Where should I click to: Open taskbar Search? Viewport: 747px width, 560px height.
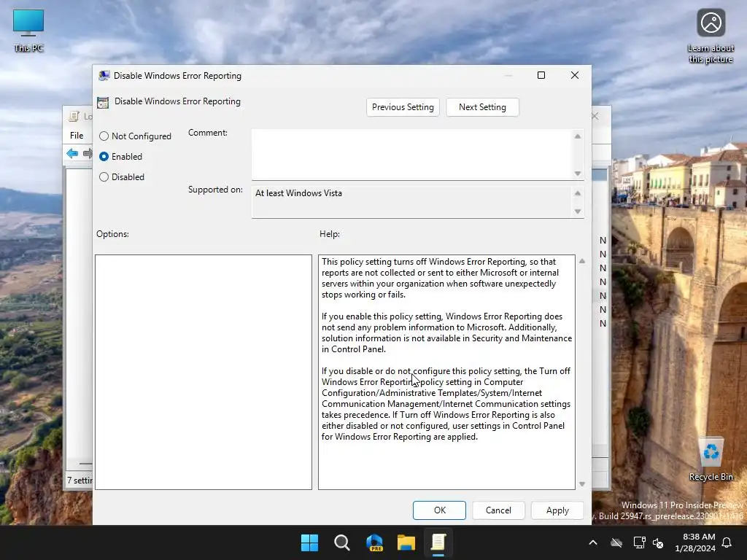coord(342,542)
